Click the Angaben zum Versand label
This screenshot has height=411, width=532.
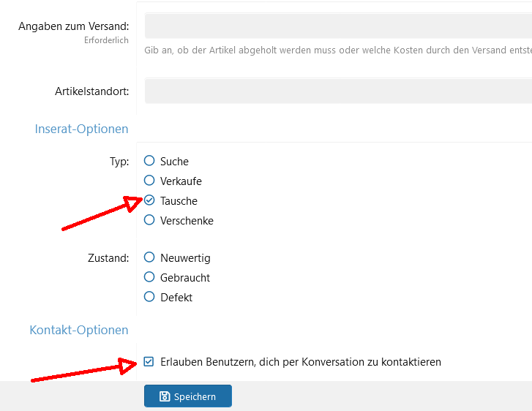(x=74, y=26)
